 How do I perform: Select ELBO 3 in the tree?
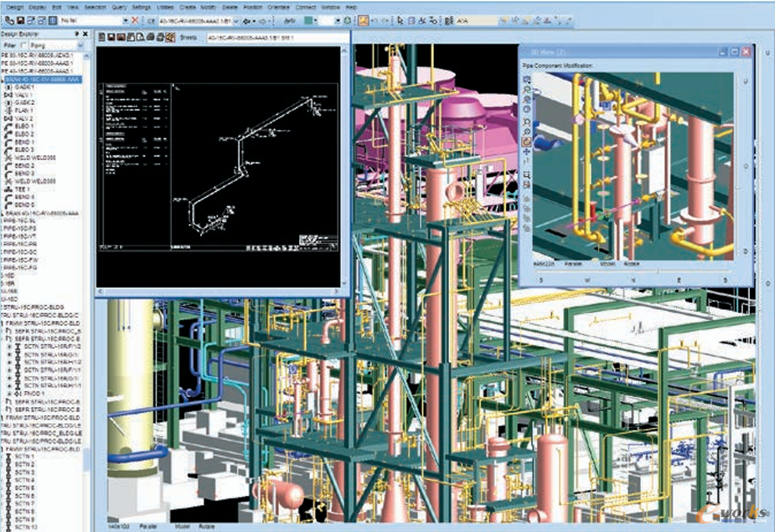[24, 150]
